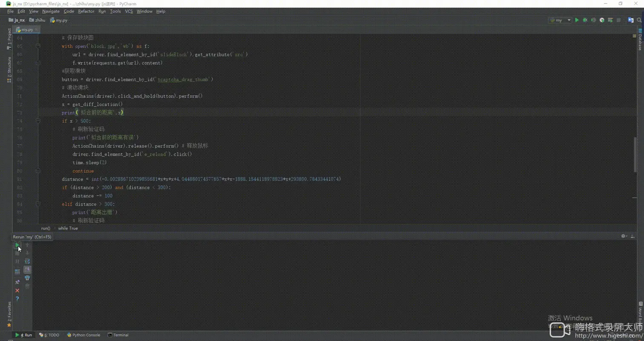The image size is (644, 341).
Task: Click the Up the Stack Trace arrow
Action: pos(27,245)
